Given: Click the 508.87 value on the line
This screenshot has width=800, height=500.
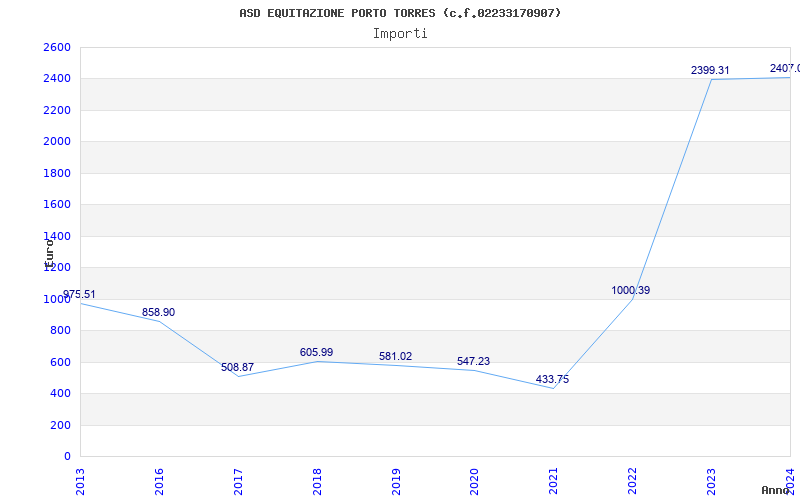Looking at the screenshot, I should pos(237,367).
